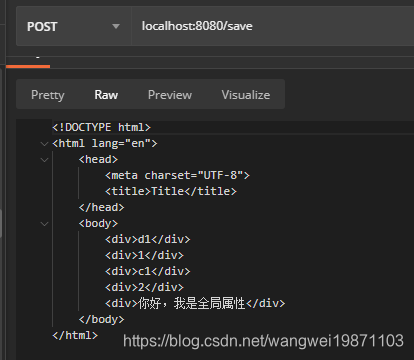Click the <div>c1</div> line
This screenshot has width=414, height=360.
click(x=147, y=271)
